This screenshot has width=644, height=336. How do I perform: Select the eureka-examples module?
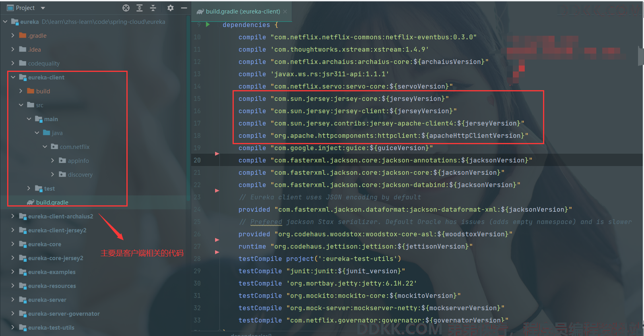point(52,272)
